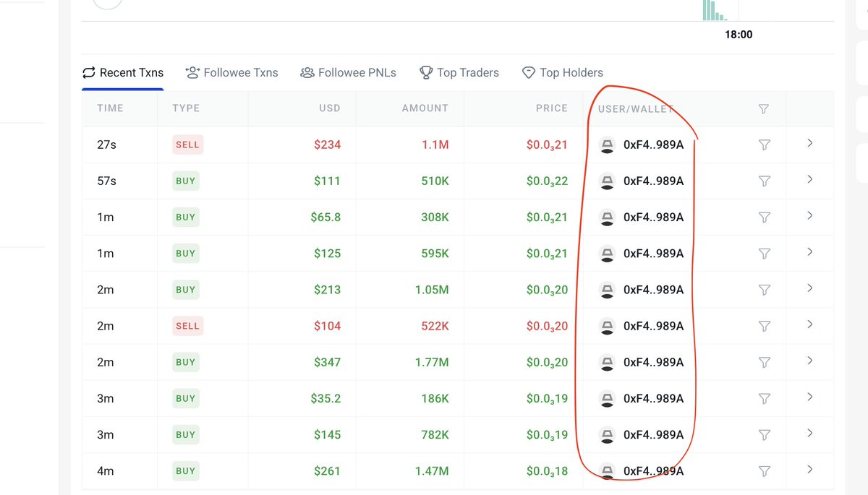Click the SELL badge on the $104 row
868x495 pixels.
click(x=187, y=326)
